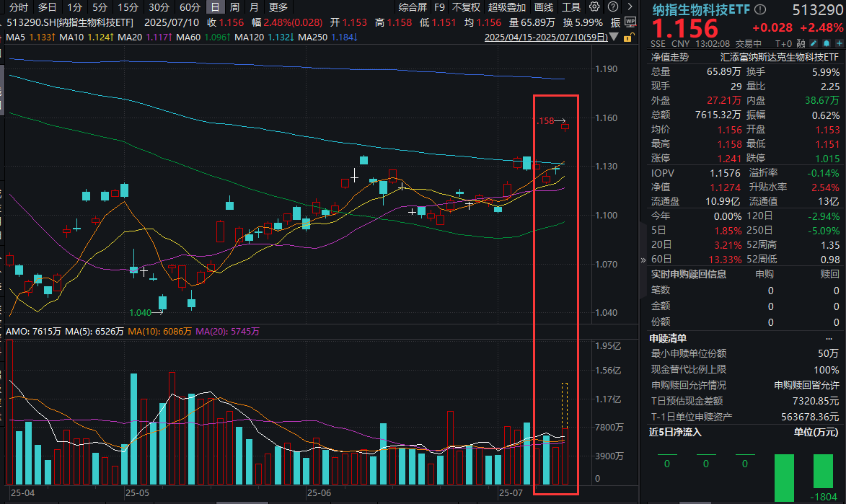Select the 周 weekly period

[x=235, y=7]
